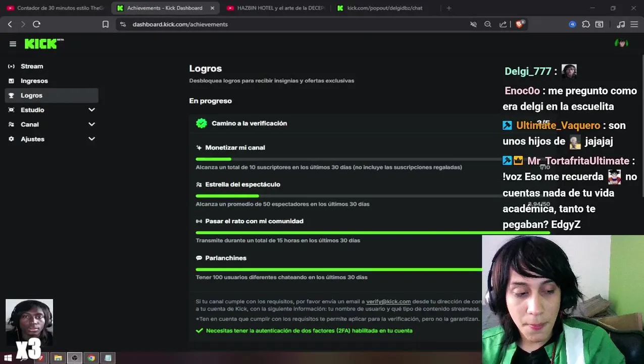Screen dimensions: 644x364
Task: Open Google Chrome from taskbar
Action: pos(91,358)
